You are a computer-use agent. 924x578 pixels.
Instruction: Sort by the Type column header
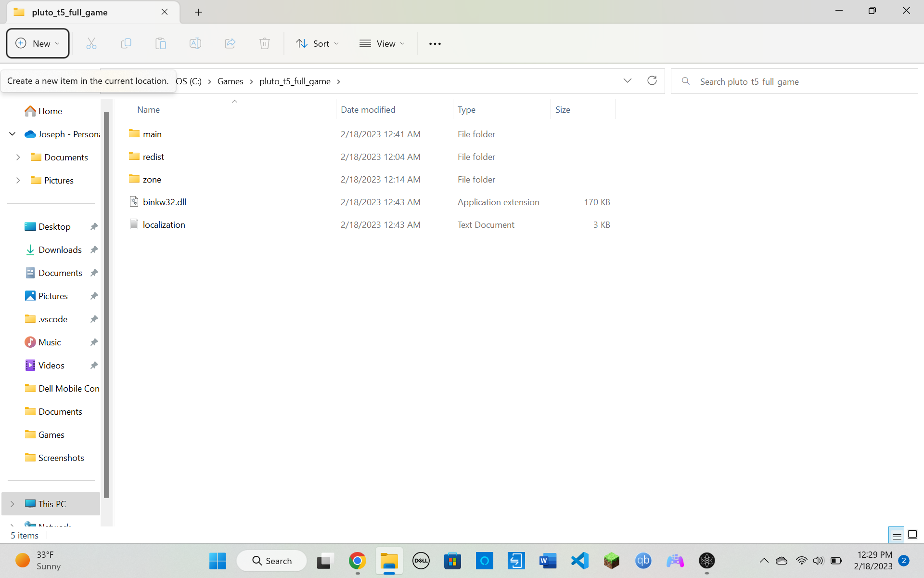point(466,110)
